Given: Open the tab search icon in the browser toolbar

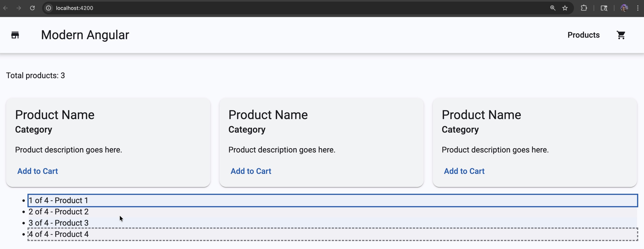Looking at the screenshot, I should [x=604, y=8].
